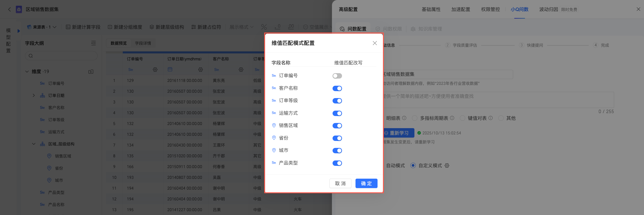Toggle 维值匹配改写 switch for 订单等级
Image resolution: width=644 pixels, height=215 pixels.
coord(337,101)
